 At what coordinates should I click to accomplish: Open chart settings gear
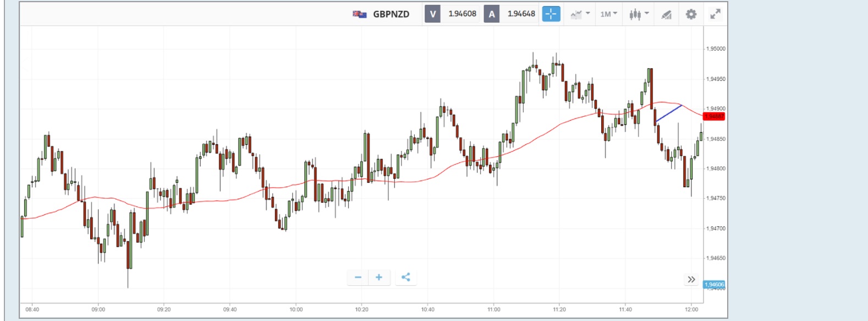691,14
